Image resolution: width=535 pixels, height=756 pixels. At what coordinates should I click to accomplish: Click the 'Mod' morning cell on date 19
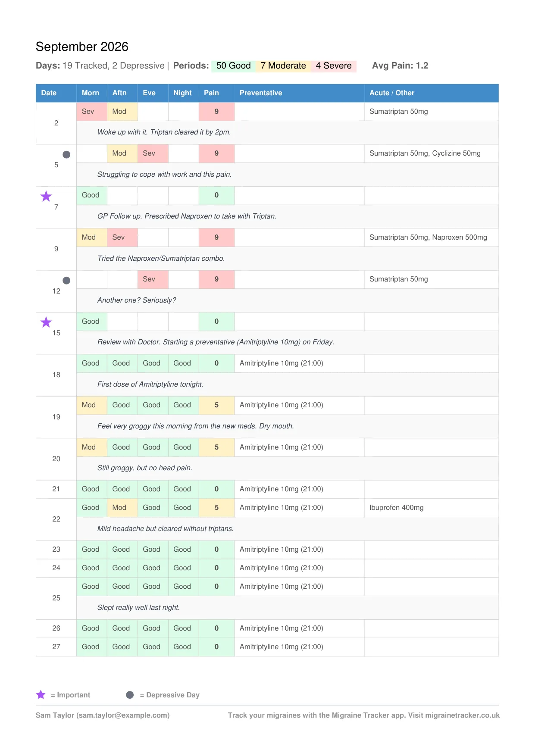tap(92, 405)
